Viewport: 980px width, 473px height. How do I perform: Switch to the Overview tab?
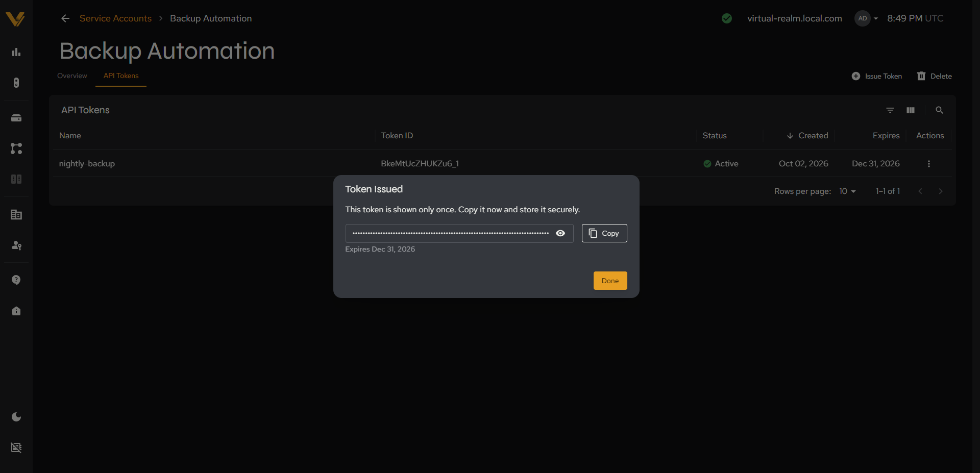click(x=72, y=76)
